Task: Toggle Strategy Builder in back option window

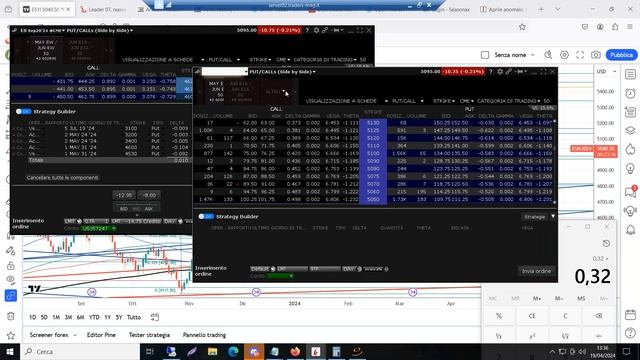Action: click(x=24, y=111)
